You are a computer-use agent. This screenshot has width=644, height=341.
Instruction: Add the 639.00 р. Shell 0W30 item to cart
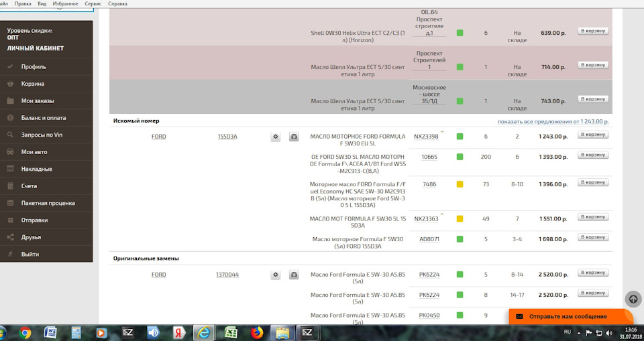coord(592,31)
